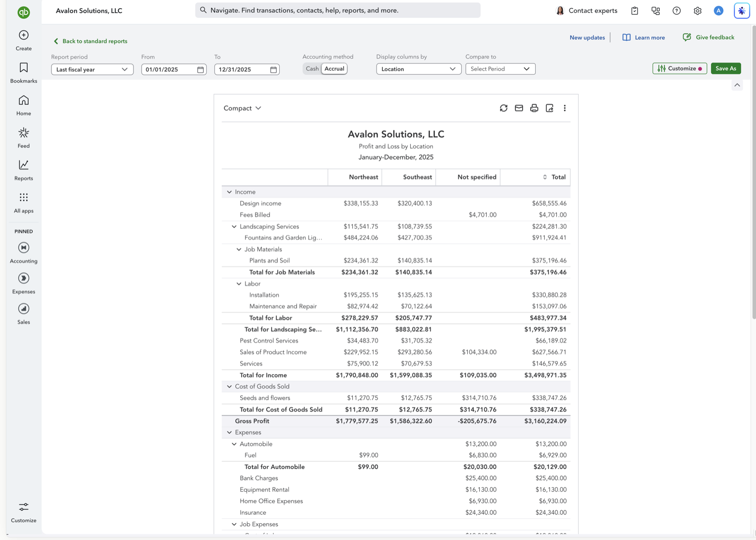Refresh the report
This screenshot has height=540, width=756.
click(x=503, y=108)
